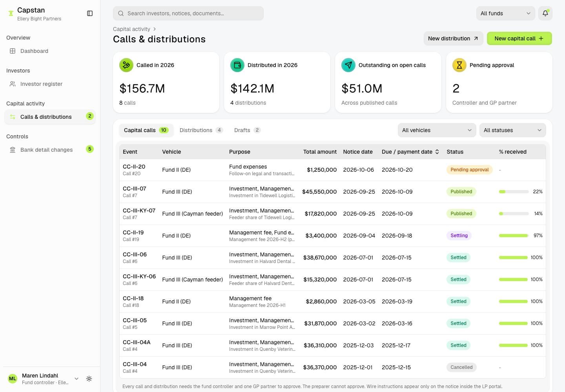
Task: Click the 22% received progress bar for CC-III-07
Action: [x=514, y=192]
